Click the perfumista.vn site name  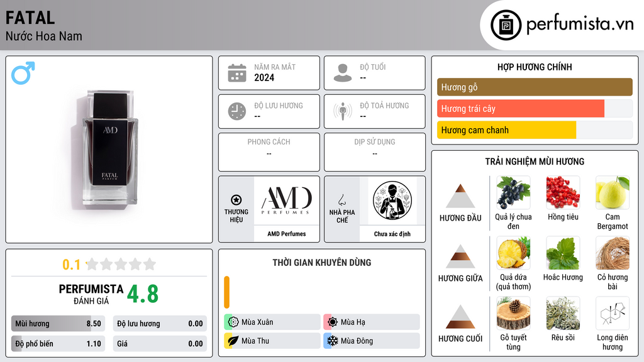coord(580,25)
